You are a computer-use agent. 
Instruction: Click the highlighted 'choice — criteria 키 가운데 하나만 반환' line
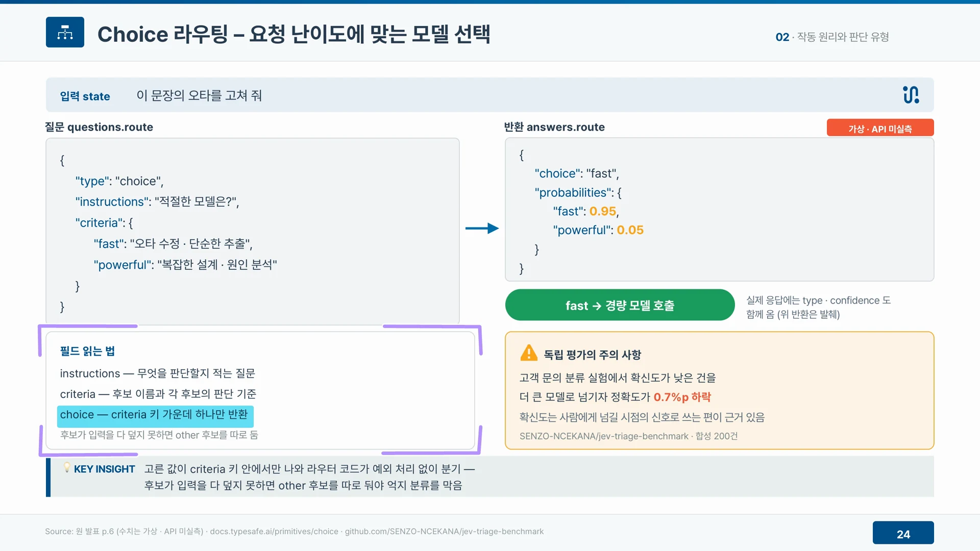click(155, 415)
